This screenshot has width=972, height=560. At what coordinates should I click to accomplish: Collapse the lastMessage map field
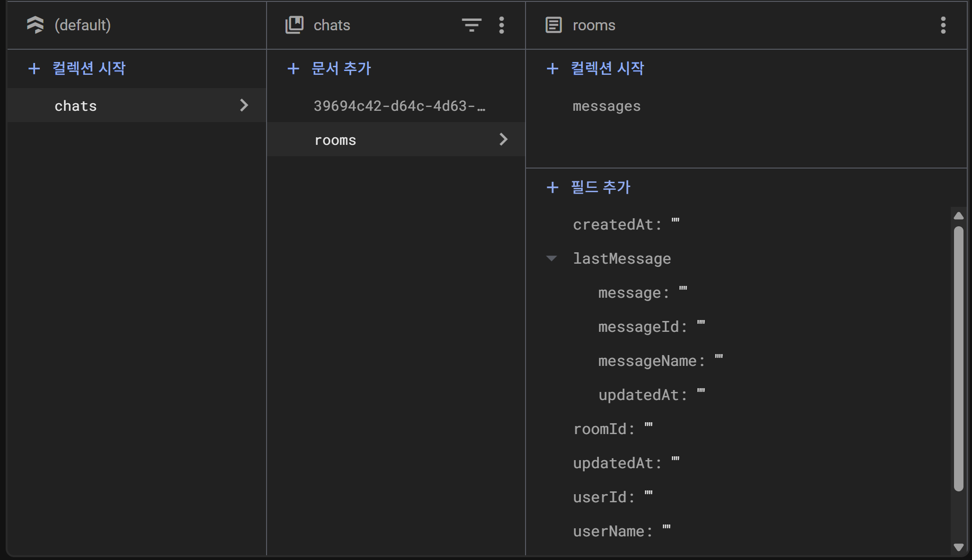coord(551,258)
